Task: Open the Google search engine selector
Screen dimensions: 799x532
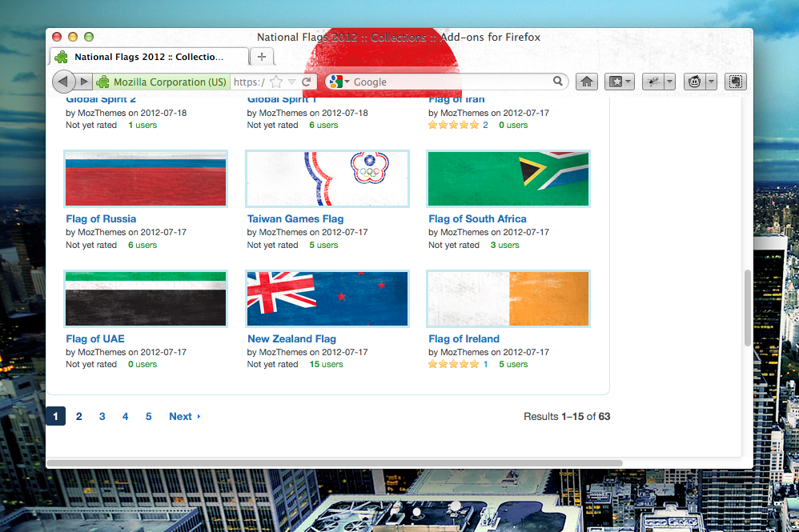Action: click(339, 82)
